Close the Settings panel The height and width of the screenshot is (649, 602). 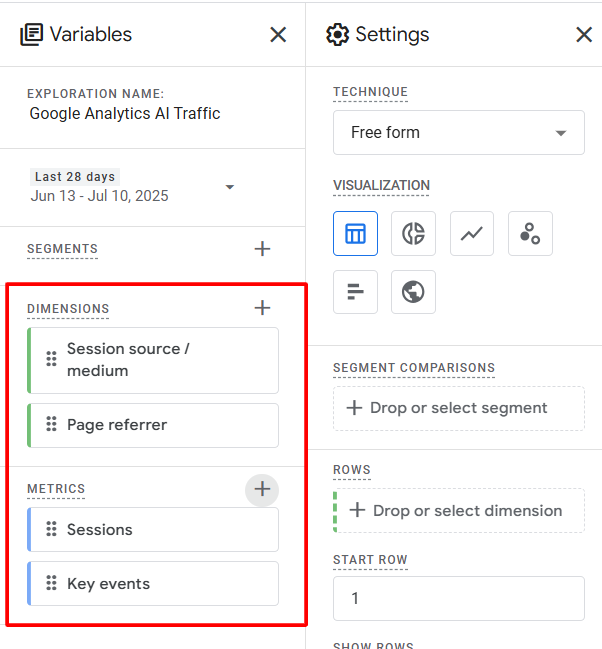click(x=584, y=35)
